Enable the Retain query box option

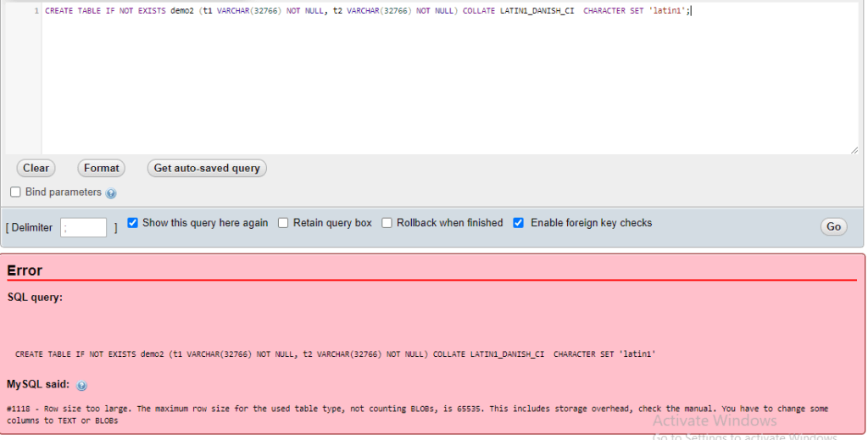click(283, 223)
